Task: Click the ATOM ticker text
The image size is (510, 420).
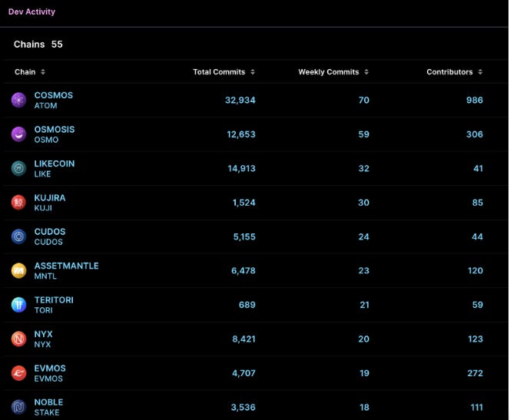Action: tap(45, 106)
